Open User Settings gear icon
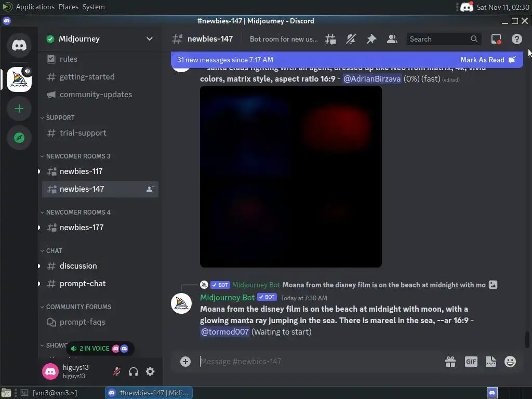Image resolution: width=532 pixels, height=399 pixels. pyautogui.click(x=150, y=371)
